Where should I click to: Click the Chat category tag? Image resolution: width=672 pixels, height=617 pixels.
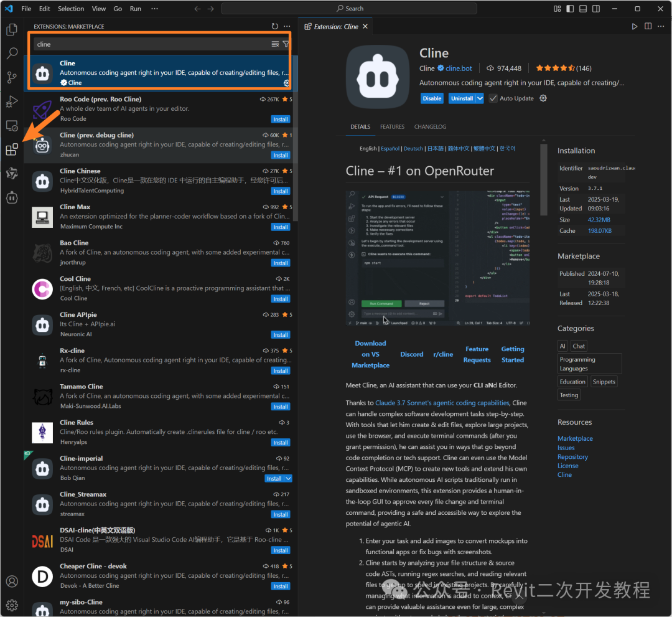[579, 346]
